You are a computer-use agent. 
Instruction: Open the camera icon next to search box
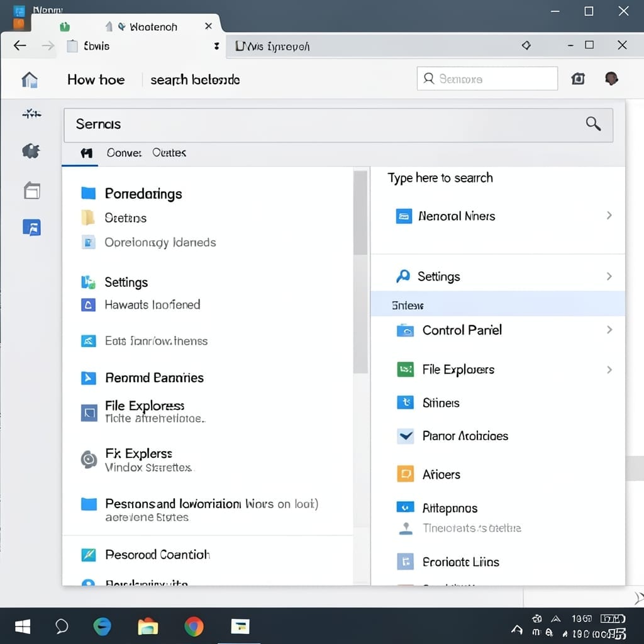click(x=578, y=79)
